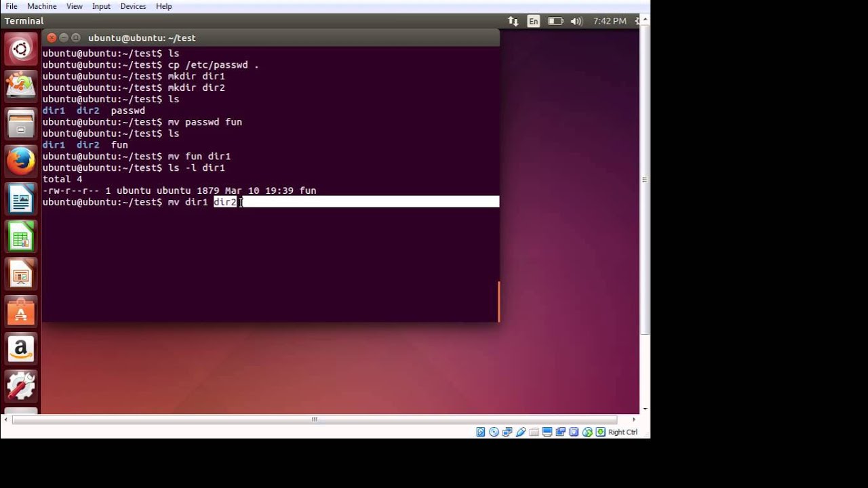Click the network indicator in top panel

pos(513,21)
